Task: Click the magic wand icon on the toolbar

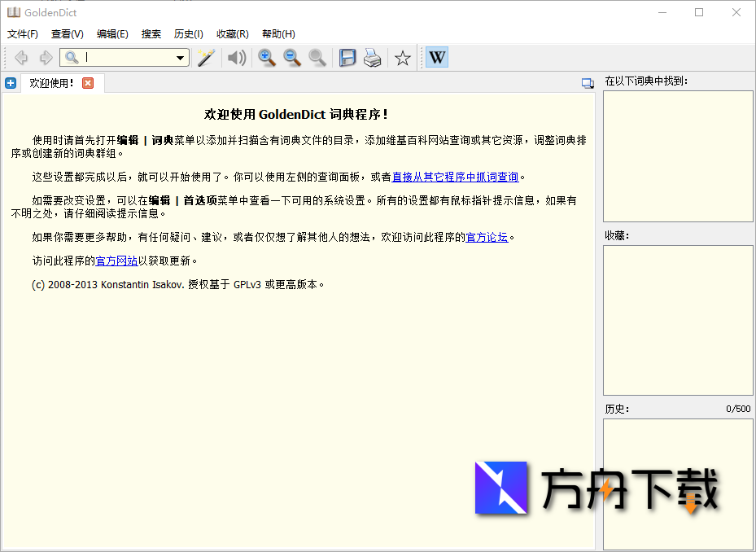Action: click(205, 57)
